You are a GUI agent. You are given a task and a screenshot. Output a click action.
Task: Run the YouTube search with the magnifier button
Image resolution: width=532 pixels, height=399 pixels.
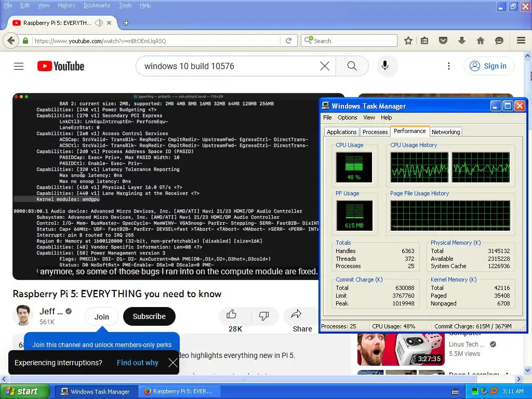(352, 66)
